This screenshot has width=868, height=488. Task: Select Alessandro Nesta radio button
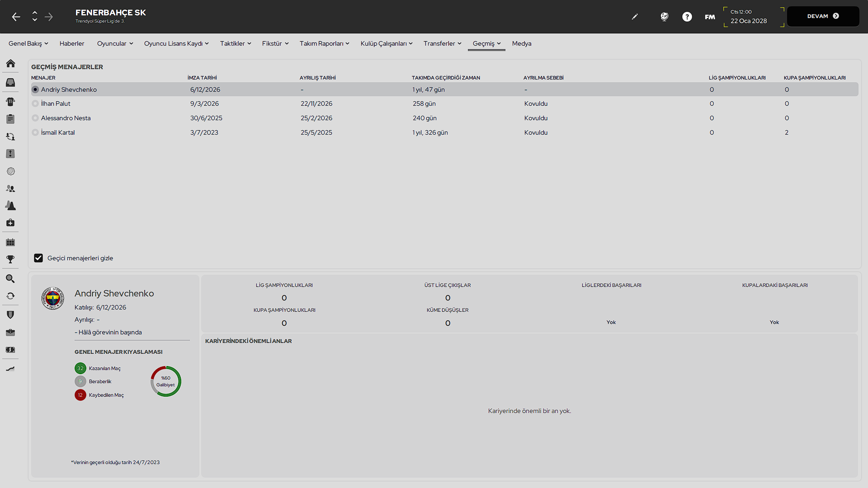coord(35,118)
